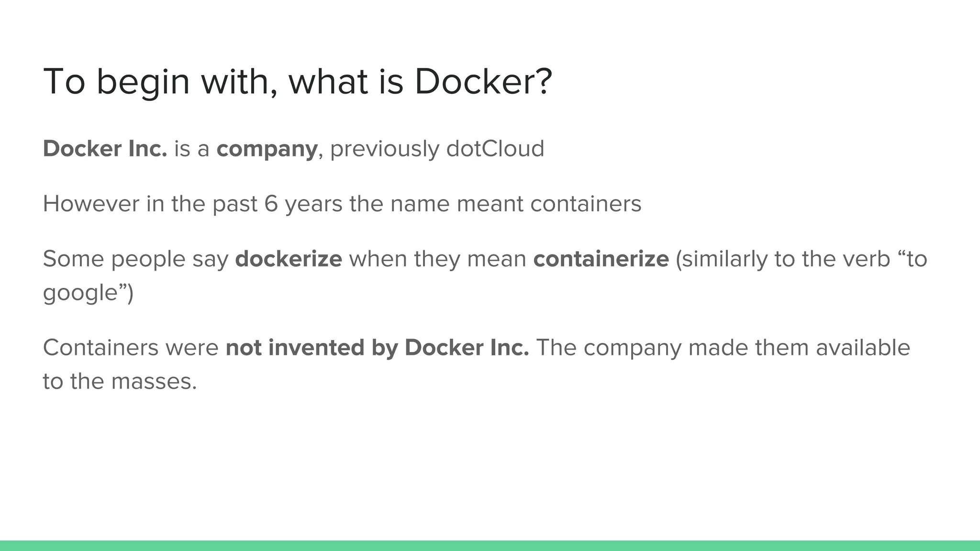Click the text 'previously dotCloud'
Image resolution: width=980 pixels, height=551 pixels.
click(437, 150)
